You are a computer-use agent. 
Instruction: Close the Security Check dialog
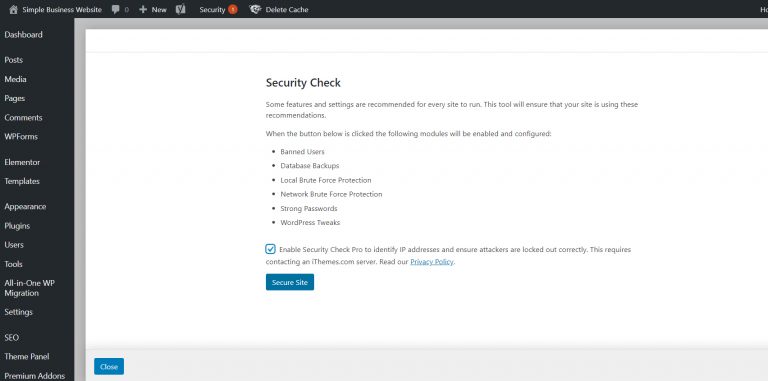tap(109, 366)
